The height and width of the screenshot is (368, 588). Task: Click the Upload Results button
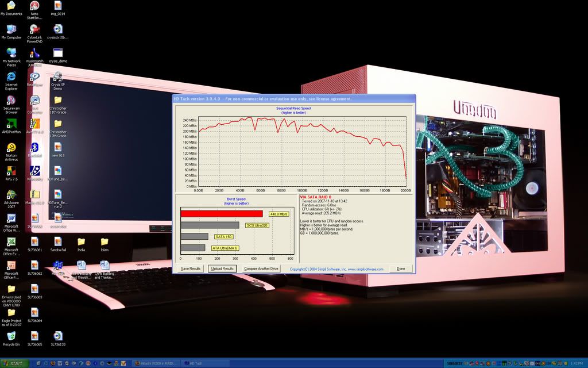pyautogui.click(x=222, y=269)
